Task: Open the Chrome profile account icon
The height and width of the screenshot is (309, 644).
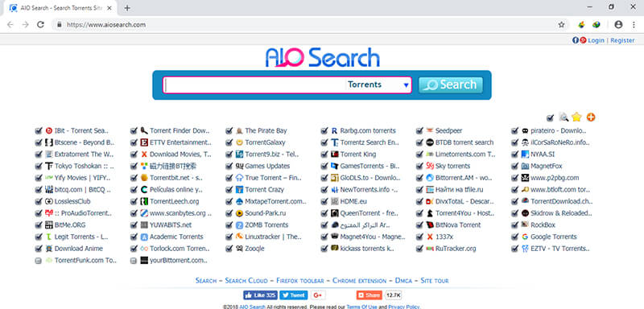Action: pyautogui.click(x=618, y=25)
